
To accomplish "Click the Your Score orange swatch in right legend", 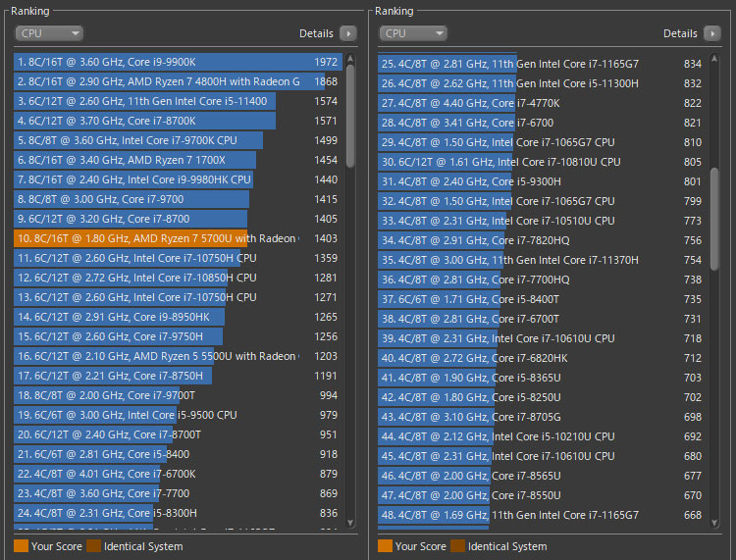I will (x=385, y=546).
